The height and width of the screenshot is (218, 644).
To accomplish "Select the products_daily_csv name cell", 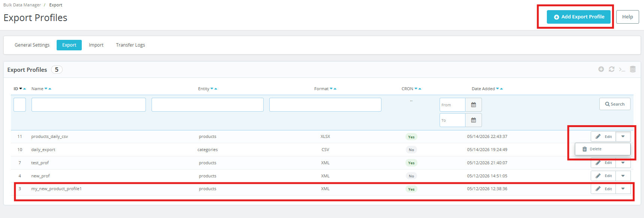I will click(50, 136).
